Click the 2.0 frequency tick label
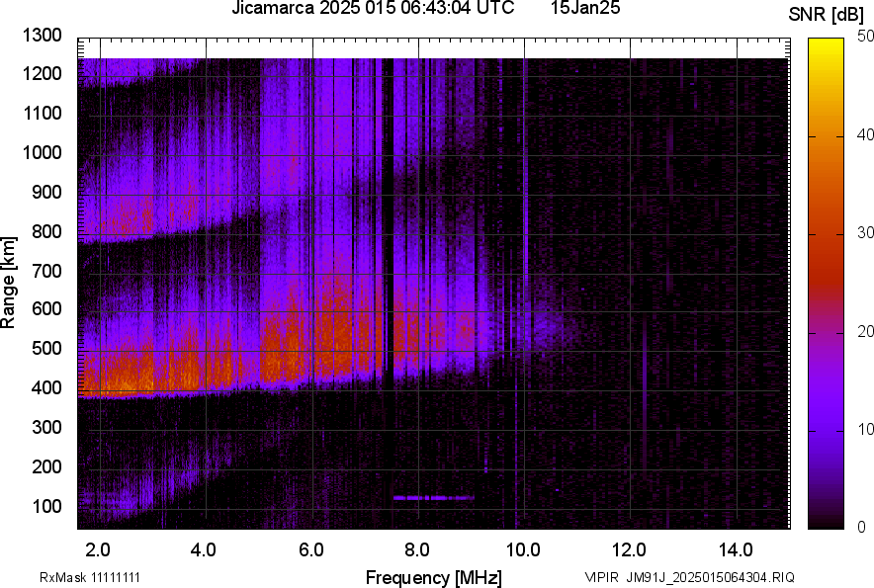Screen dimensions: 874x588 tap(98, 549)
